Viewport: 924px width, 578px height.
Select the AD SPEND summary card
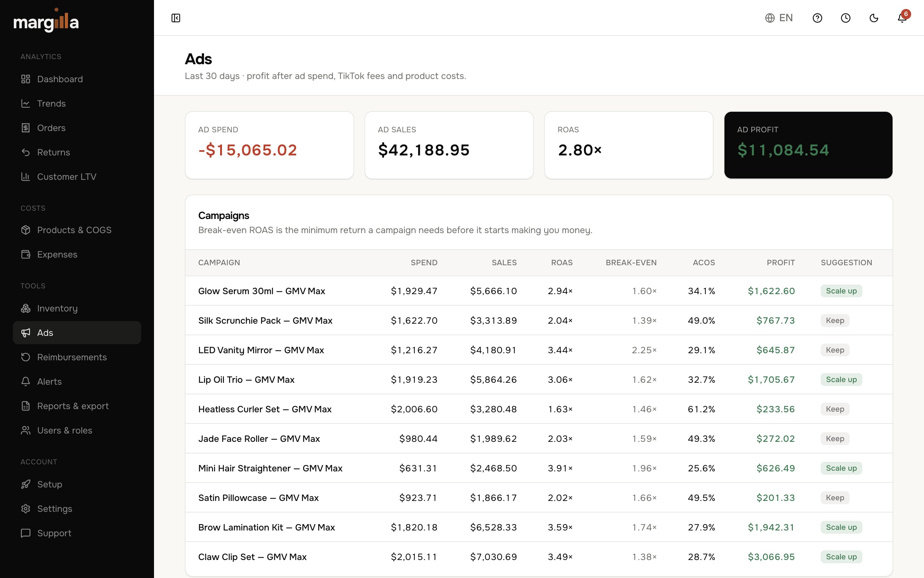(269, 145)
